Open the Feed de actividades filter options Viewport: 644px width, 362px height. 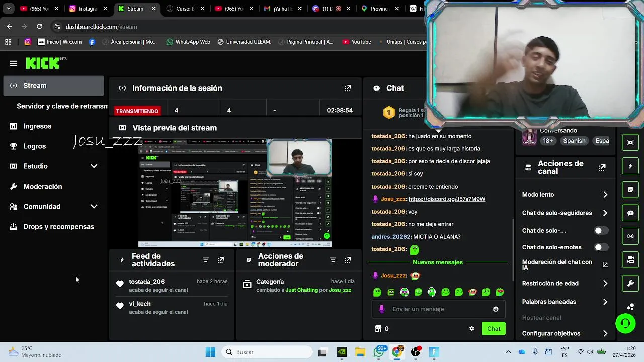coord(206,260)
